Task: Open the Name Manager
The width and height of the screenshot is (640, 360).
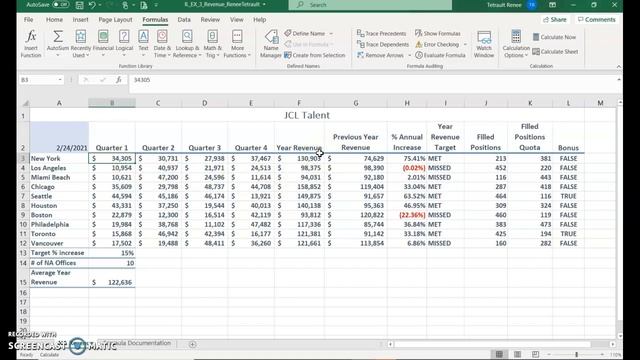Action: (x=271, y=44)
